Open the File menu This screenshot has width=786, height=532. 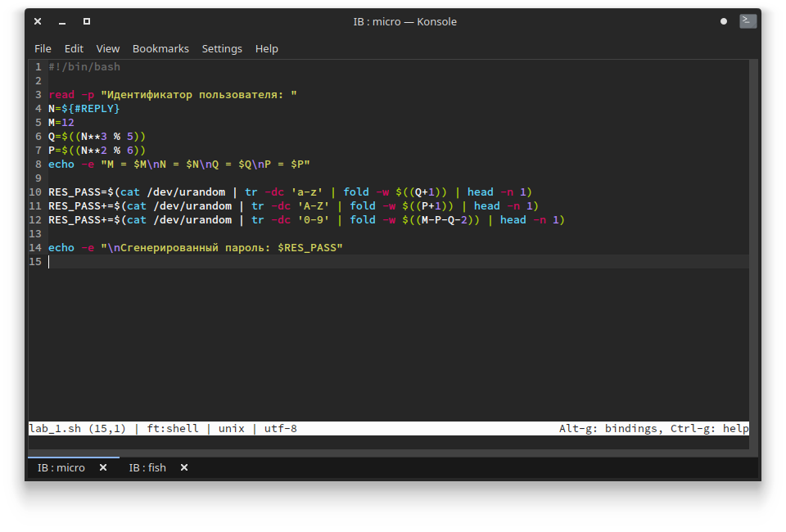pyautogui.click(x=43, y=48)
